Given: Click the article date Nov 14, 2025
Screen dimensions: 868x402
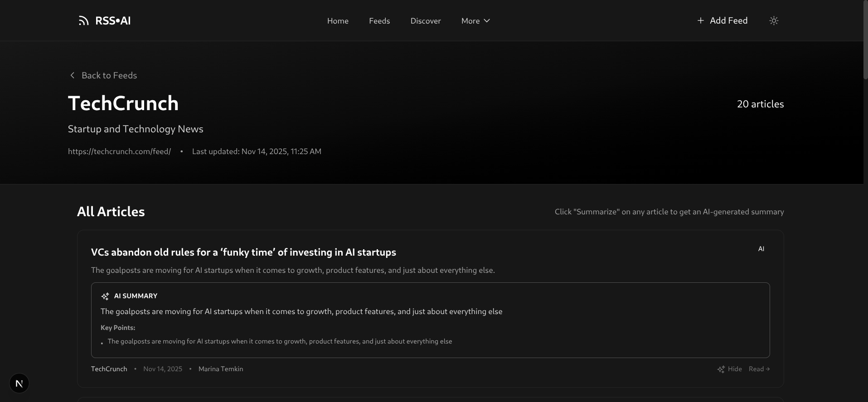Looking at the screenshot, I should pyautogui.click(x=163, y=369).
